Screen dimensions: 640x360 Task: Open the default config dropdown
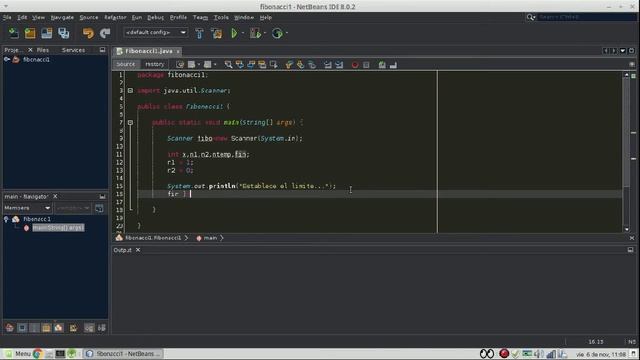coord(156,33)
